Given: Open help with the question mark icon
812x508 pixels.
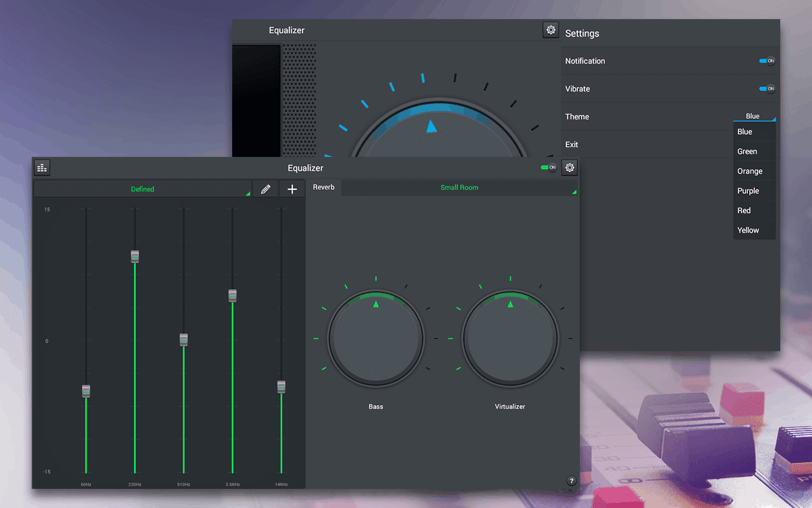Looking at the screenshot, I should 571,481.
